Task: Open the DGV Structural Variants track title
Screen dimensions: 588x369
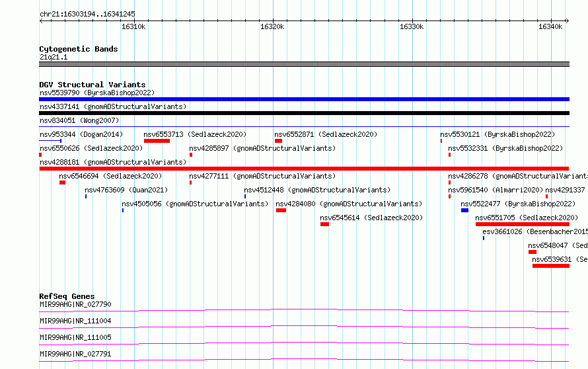Action: pyautogui.click(x=92, y=85)
